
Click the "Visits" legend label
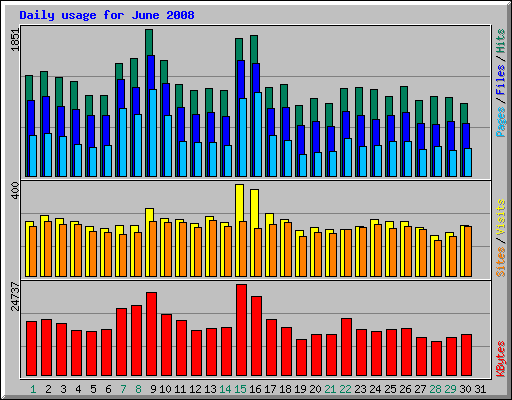pyautogui.click(x=500, y=218)
